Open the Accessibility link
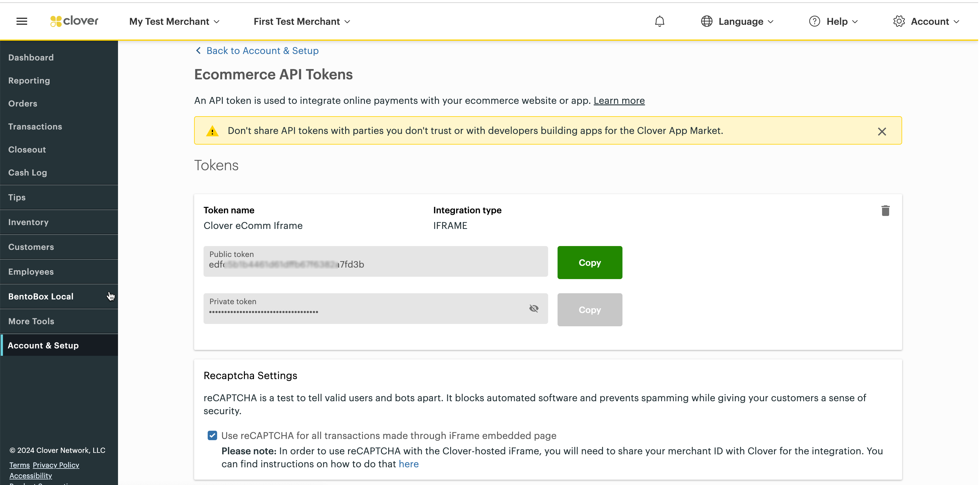 30,476
